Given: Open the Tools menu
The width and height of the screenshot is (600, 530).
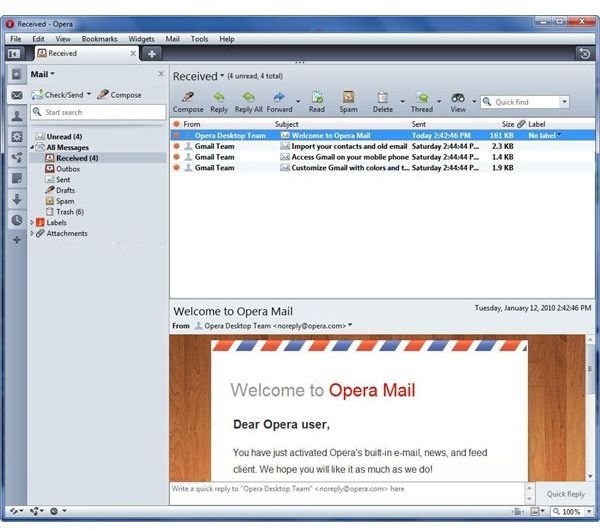Looking at the screenshot, I should point(199,39).
